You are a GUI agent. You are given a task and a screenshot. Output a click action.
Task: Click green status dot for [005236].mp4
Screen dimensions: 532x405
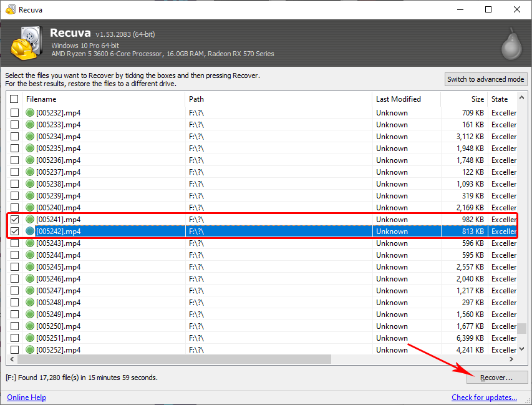click(30, 160)
